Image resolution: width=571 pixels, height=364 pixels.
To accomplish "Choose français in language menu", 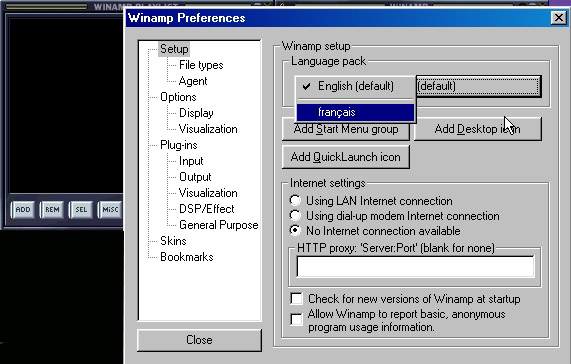I will click(355, 112).
